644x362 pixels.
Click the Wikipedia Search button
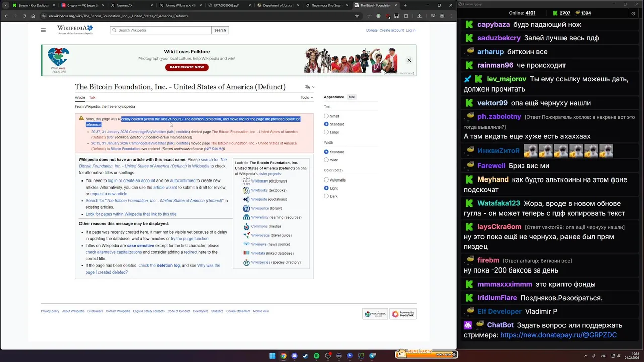(220, 30)
